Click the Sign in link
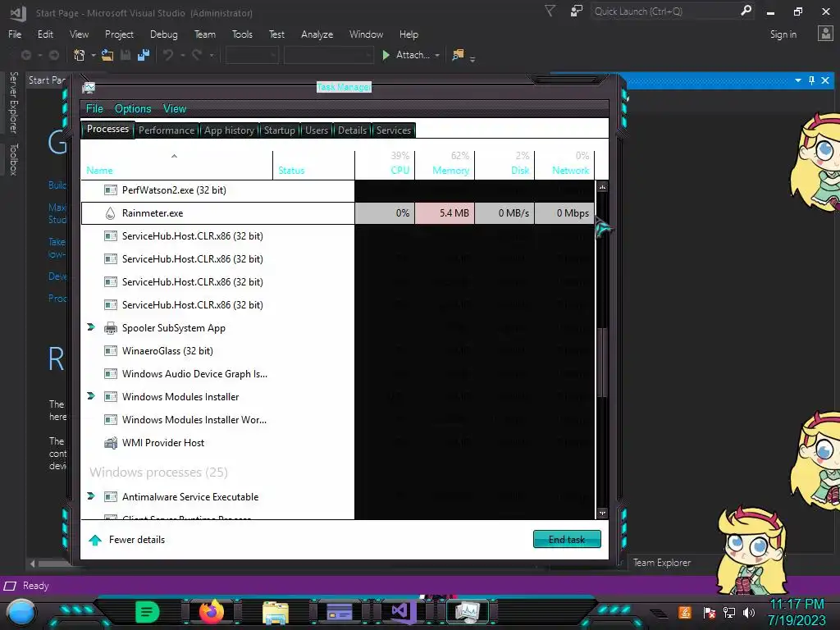The height and width of the screenshot is (630, 840). (783, 34)
